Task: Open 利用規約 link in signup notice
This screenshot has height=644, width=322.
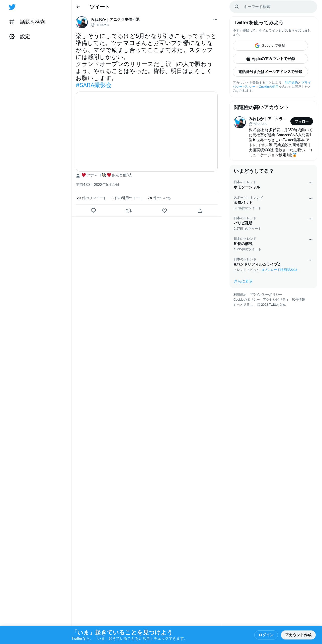Action: coord(291,83)
